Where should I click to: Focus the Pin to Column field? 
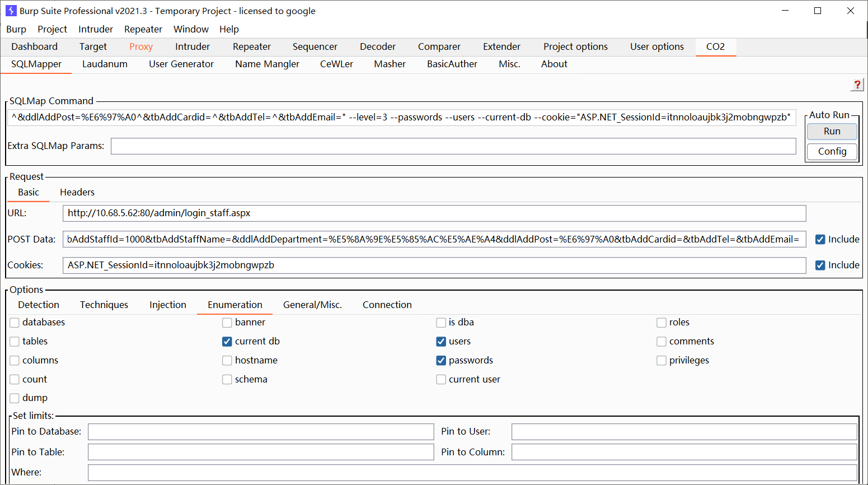click(x=684, y=452)
